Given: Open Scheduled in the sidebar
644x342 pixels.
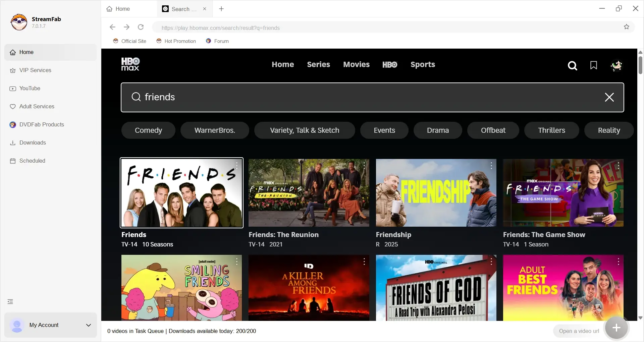Looking at the screenshot, I should pyautogui.click(x=50, y=161).
